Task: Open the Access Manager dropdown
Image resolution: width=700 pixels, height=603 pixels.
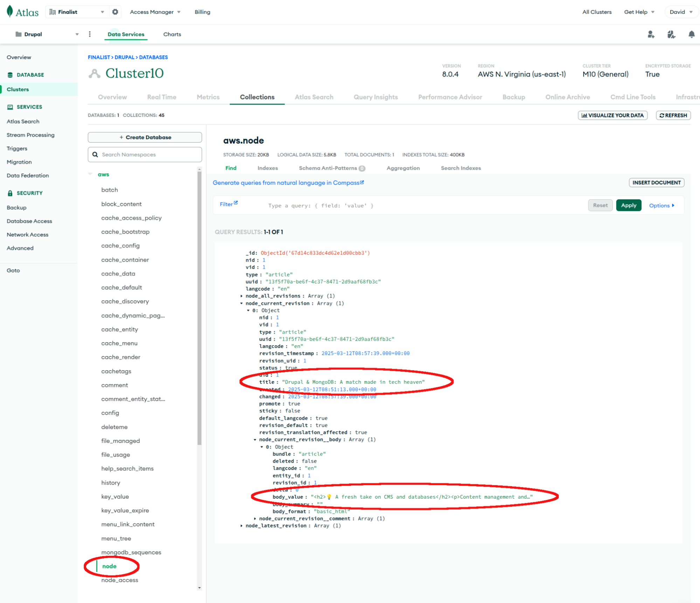Action: [155, 12]
